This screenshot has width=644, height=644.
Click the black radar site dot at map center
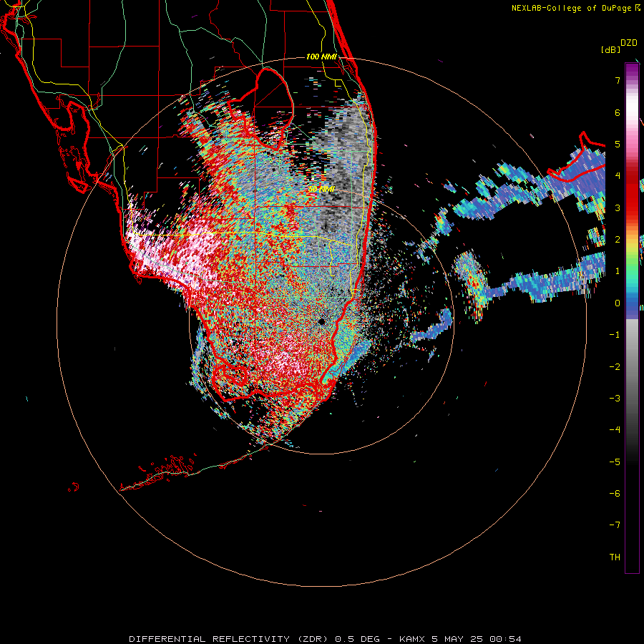[x=321, y=321]
